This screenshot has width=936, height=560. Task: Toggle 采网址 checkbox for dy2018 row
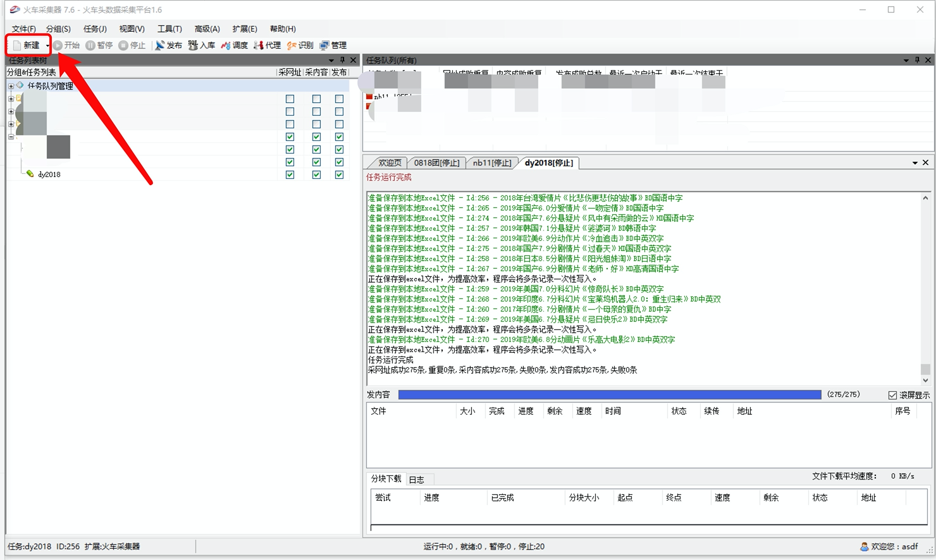pyautogui.click(x=290, y=174)
